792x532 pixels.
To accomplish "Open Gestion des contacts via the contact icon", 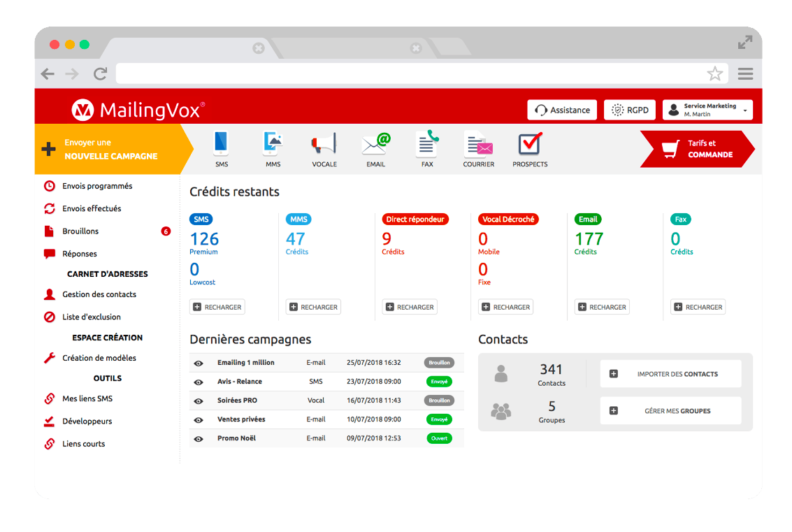I will click(x=50, y=294).
